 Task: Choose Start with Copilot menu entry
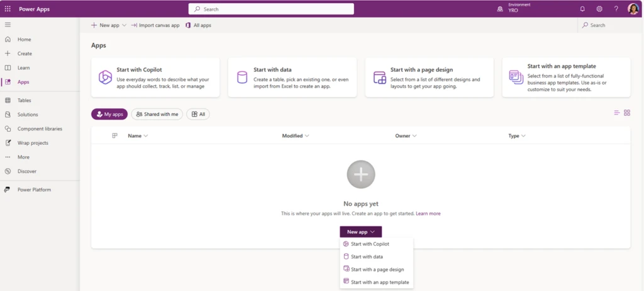click(377, 244)
